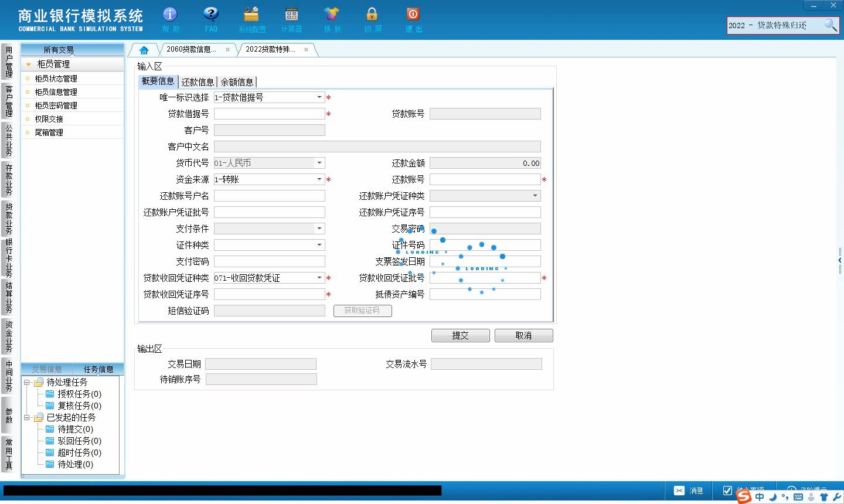Viewport: 844px width, 504px height.
Task: Collapse the 柜员管理 menu group
Action: click(x=29, y=64)
